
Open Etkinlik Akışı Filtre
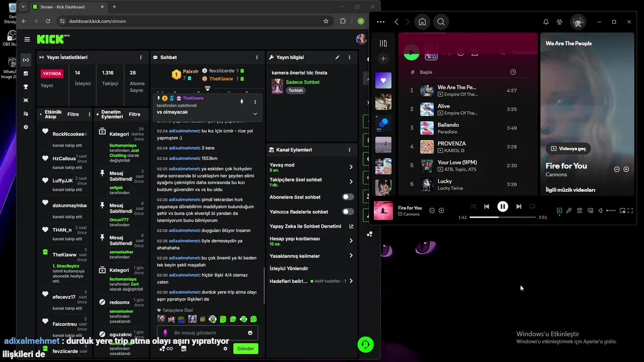[73, 114]
